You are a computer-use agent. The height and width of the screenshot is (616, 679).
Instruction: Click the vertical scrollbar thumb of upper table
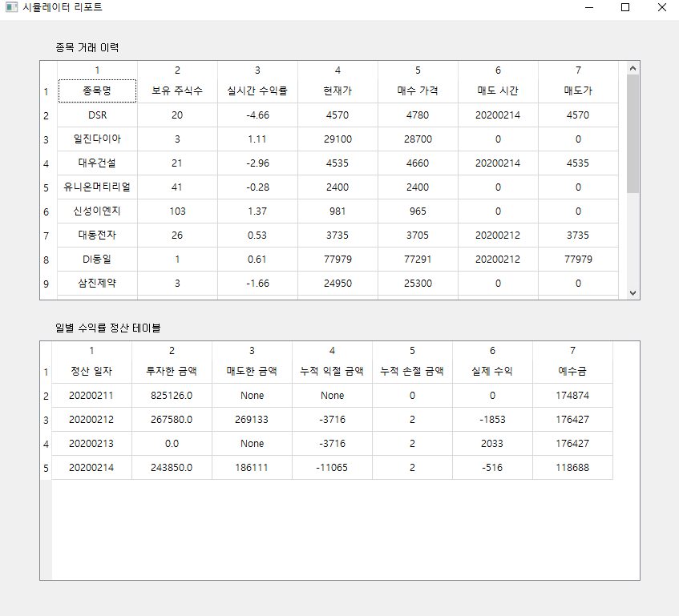click(633, 134)
